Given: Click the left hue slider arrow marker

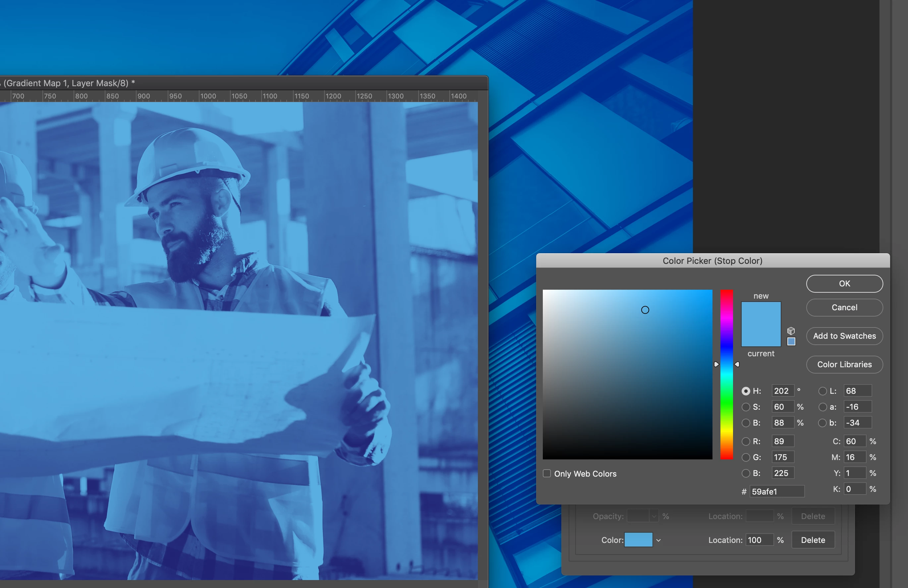Looking at the screenshot, I should pos(716,364).
